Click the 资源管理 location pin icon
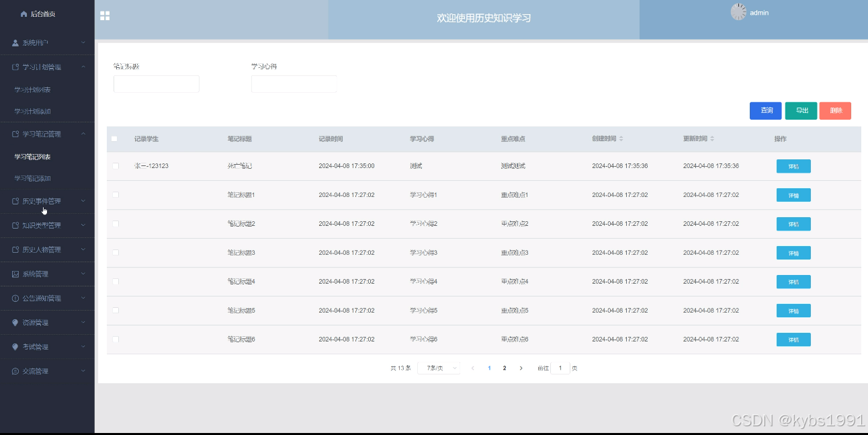868x435 pixels. [15, 323]
